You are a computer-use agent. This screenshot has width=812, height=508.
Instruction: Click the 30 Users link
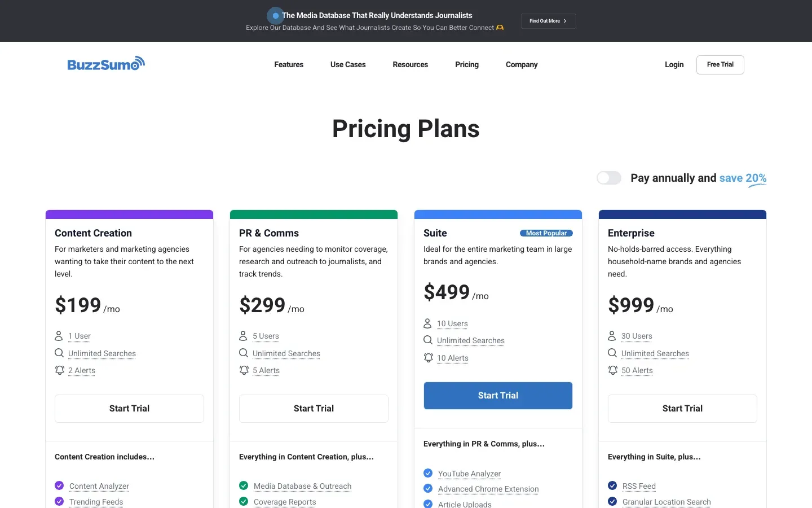pos(637,336)
